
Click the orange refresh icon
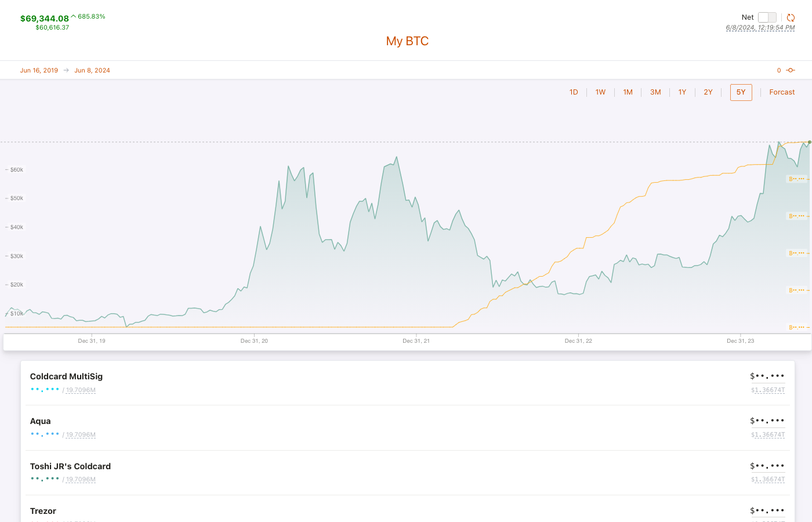(791, 17)
